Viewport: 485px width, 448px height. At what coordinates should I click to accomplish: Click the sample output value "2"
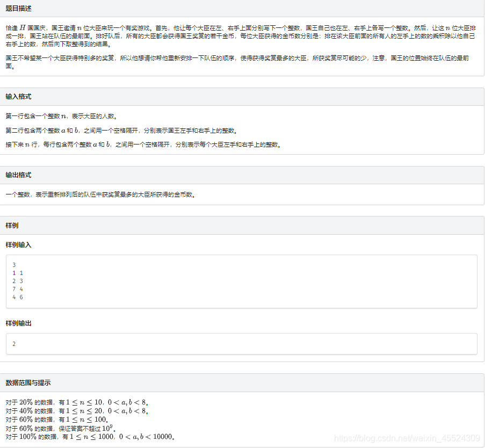coord(14,344)
